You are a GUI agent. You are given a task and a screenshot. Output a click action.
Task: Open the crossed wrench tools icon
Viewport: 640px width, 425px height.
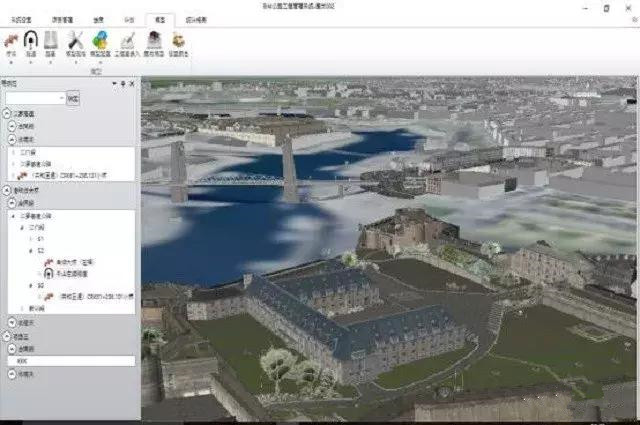(x=76, y=41)
